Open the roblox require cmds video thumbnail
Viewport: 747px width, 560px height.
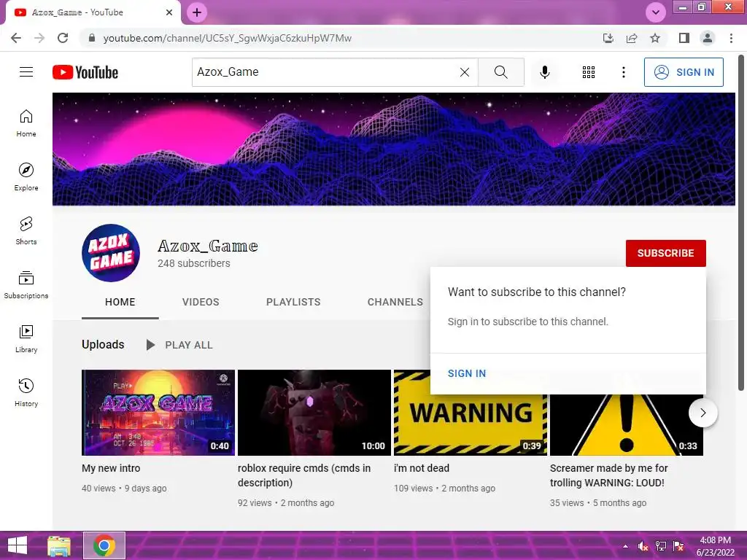(314, 413)
